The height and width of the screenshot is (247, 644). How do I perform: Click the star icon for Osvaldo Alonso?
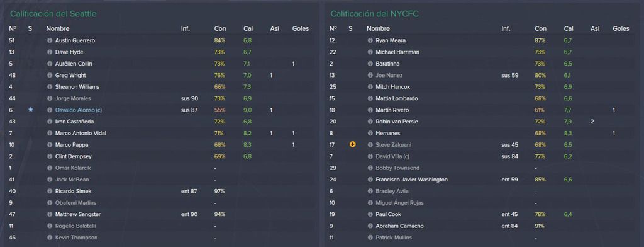[x=30, y=110]
